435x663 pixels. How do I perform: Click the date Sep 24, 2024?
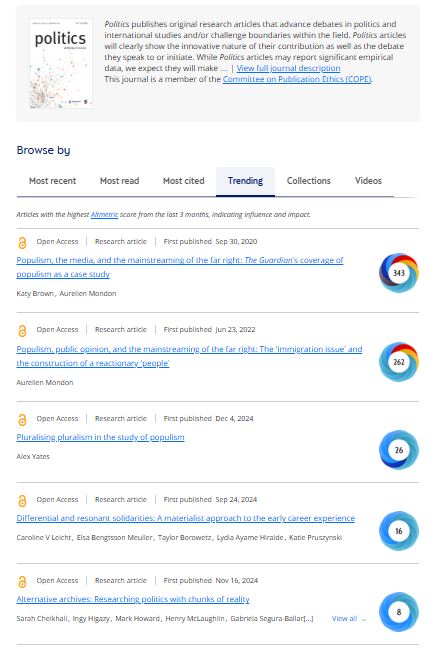tap(236, 499)
